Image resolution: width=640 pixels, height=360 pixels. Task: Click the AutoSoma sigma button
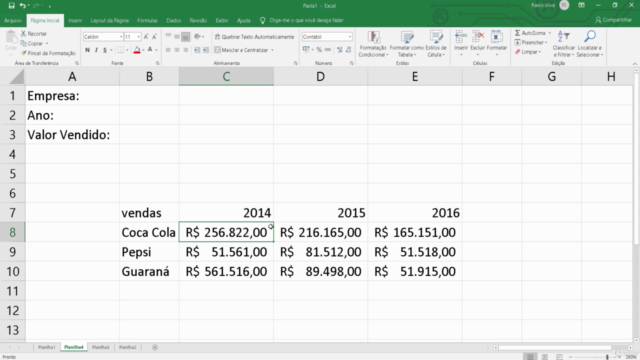(530, 33)
